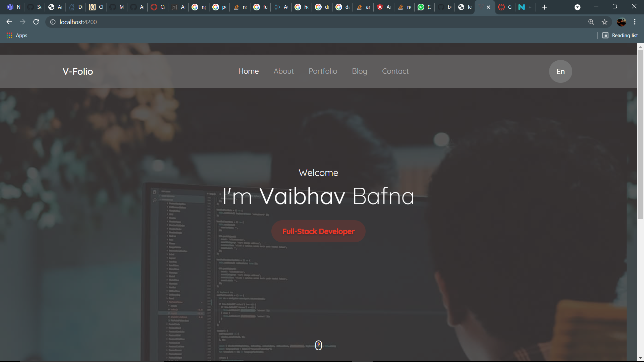The image size is (644, 362).
Task: Open the Blog page
Action: [x=359, y=71]
